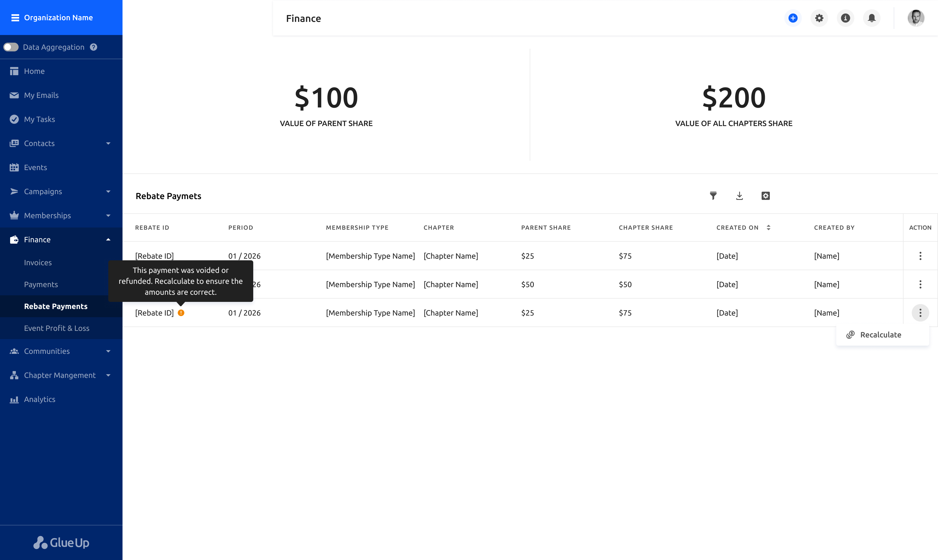This screenshot has width=938, height=560.
Task: Open the user profile avatar
Action: (x=916, y=18)
